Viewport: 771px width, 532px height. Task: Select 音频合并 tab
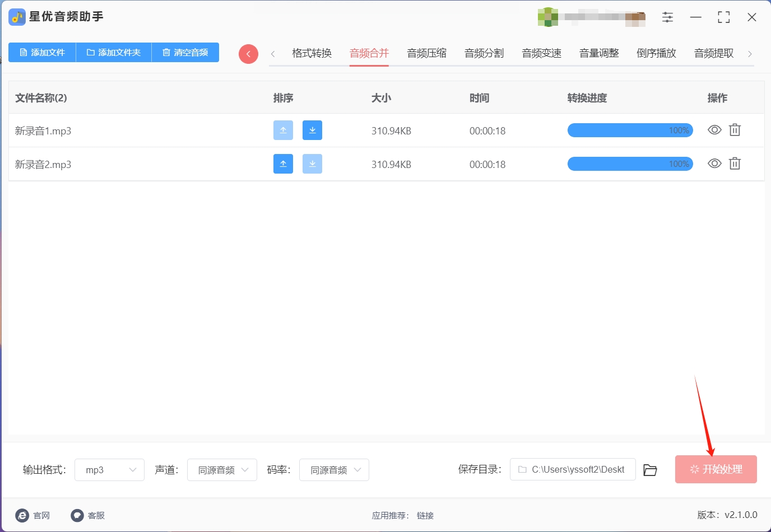pos(369,53)
